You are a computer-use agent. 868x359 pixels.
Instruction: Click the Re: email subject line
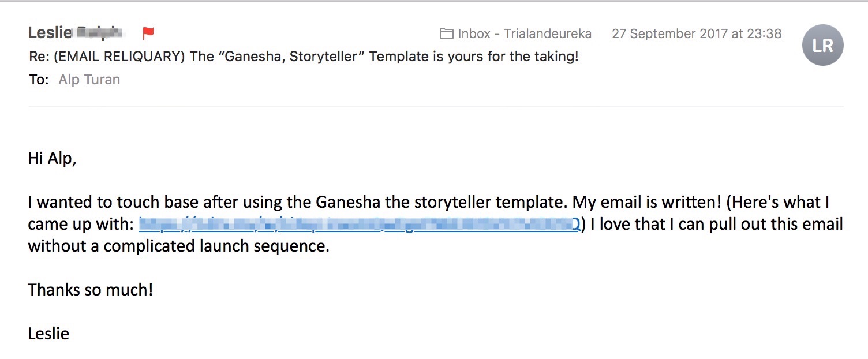click(x=303, y=57)
